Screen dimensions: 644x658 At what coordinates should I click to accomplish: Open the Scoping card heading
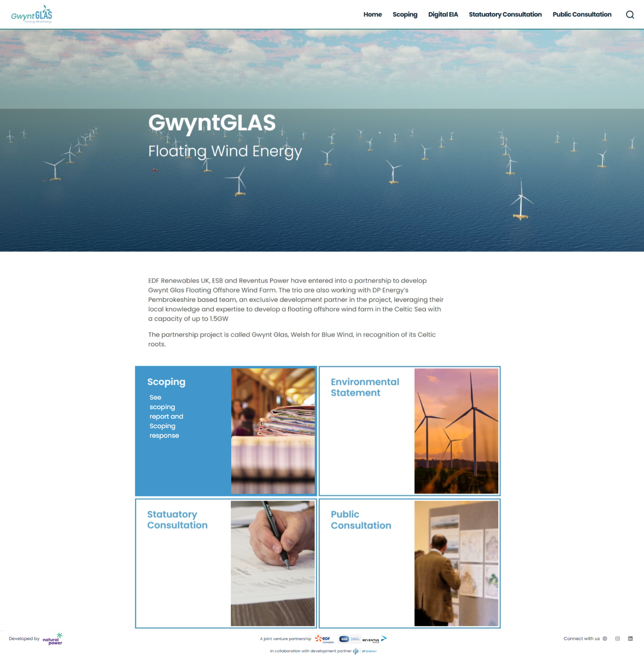click(166, 382)
